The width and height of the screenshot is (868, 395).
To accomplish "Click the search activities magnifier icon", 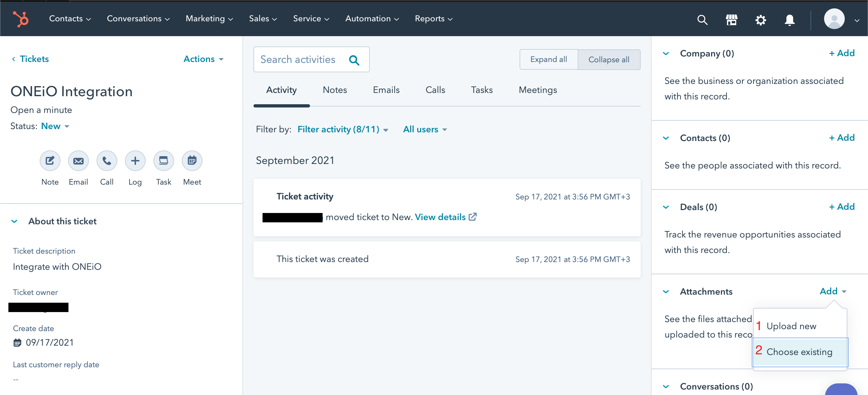I will tap(354, 60).
